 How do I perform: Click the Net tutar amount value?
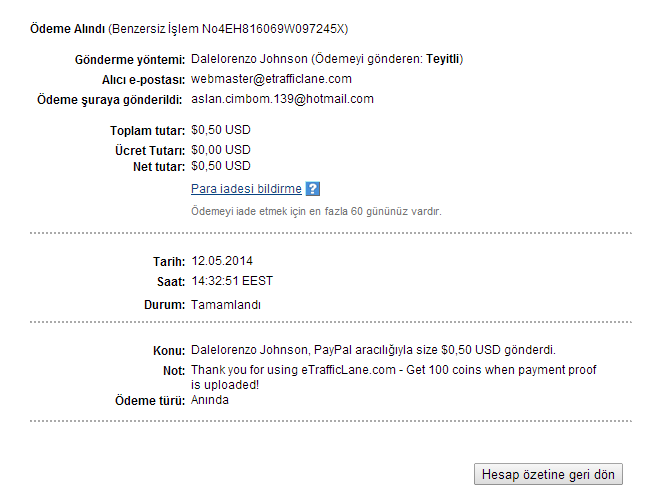pos(221,166)
